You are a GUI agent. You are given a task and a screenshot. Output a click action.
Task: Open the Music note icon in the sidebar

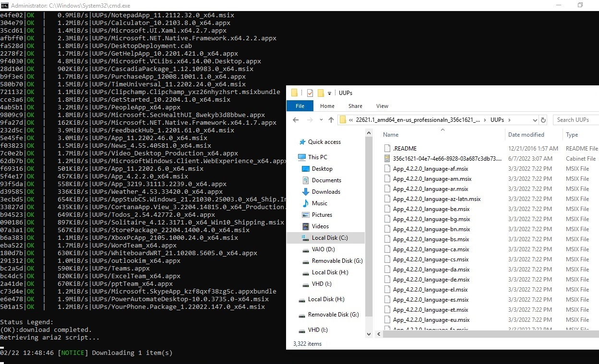point(306,203)
